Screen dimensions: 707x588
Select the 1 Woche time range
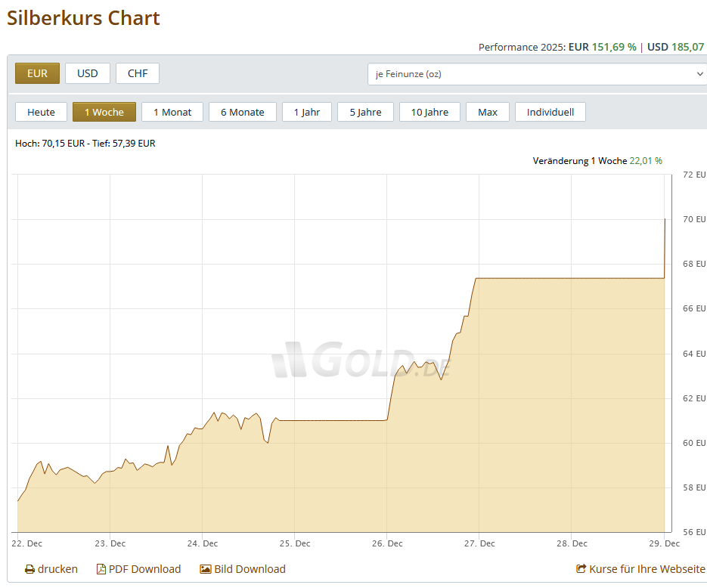click(104, 112)
